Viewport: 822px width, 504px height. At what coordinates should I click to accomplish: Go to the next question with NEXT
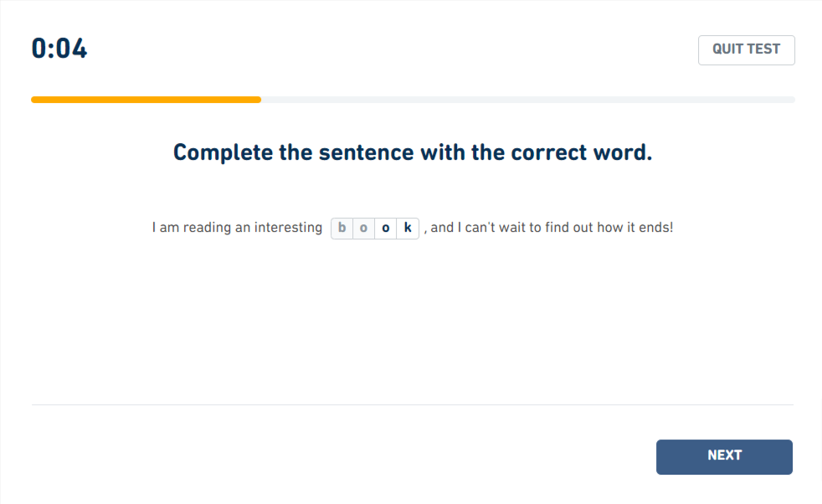[x=724, y=457]
